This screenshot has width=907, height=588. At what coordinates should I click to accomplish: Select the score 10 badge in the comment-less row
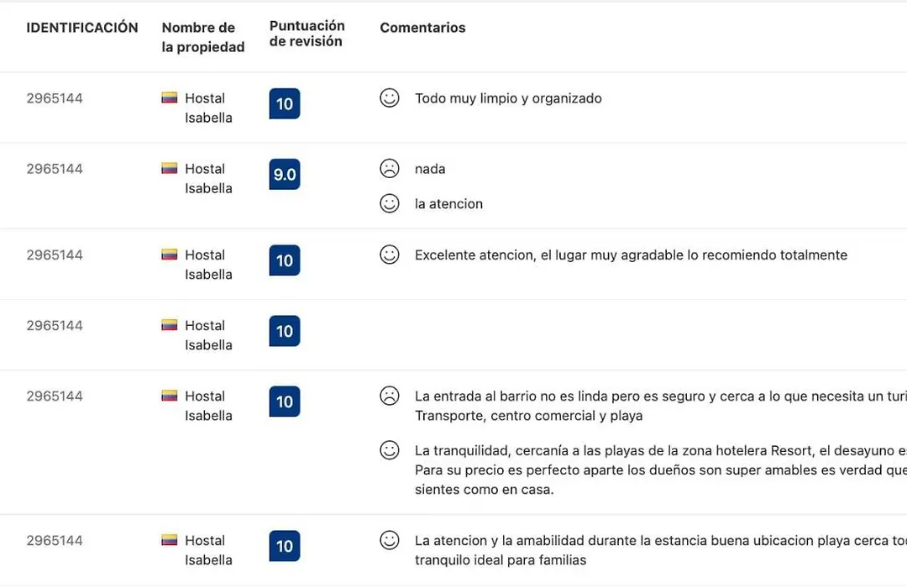285,331
